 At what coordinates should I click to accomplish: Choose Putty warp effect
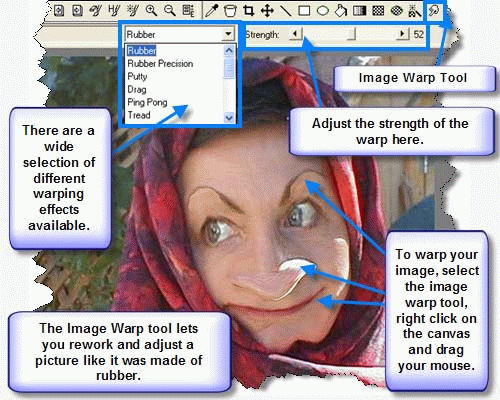[137, 77]
